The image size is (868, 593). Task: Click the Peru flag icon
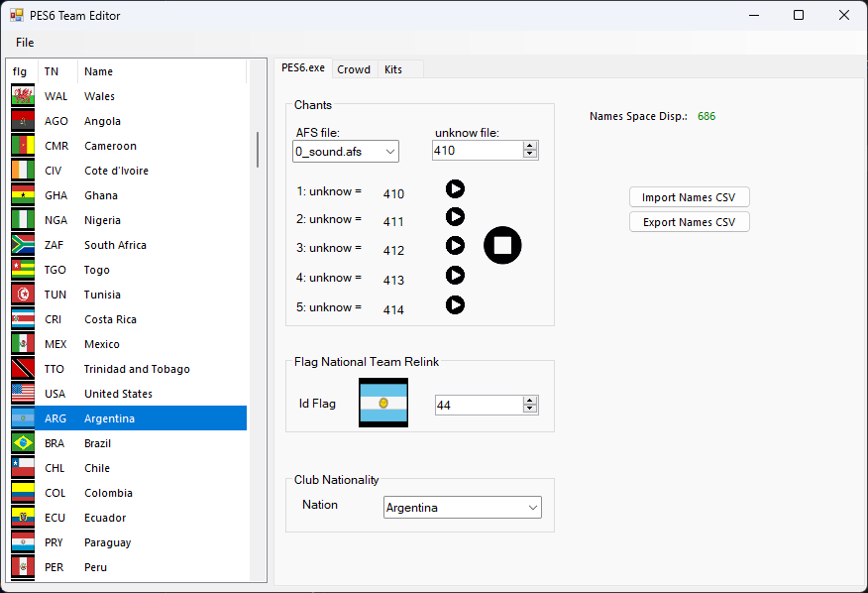[23, 567]
